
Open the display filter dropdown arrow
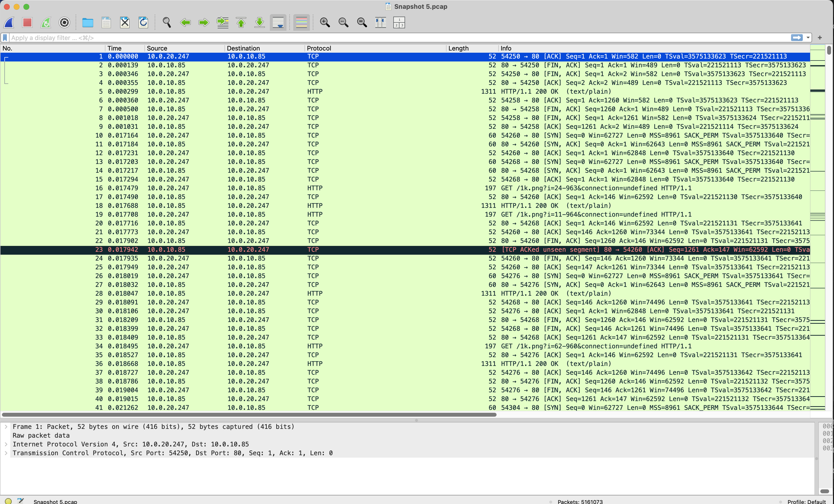(x=808, y=38)
